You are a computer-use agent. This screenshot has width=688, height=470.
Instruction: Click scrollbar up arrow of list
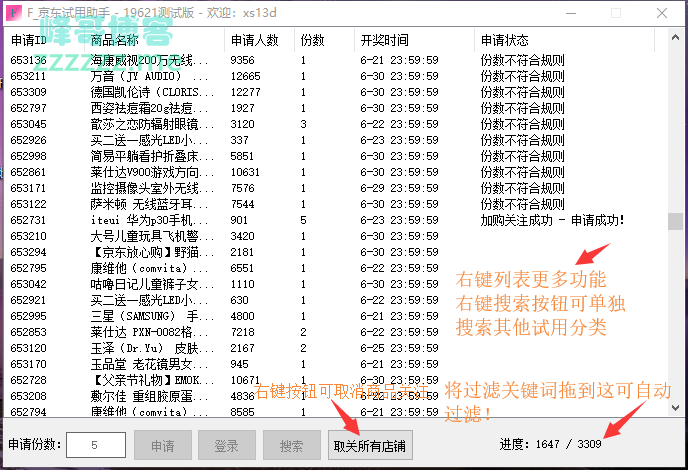coord(675,40)
